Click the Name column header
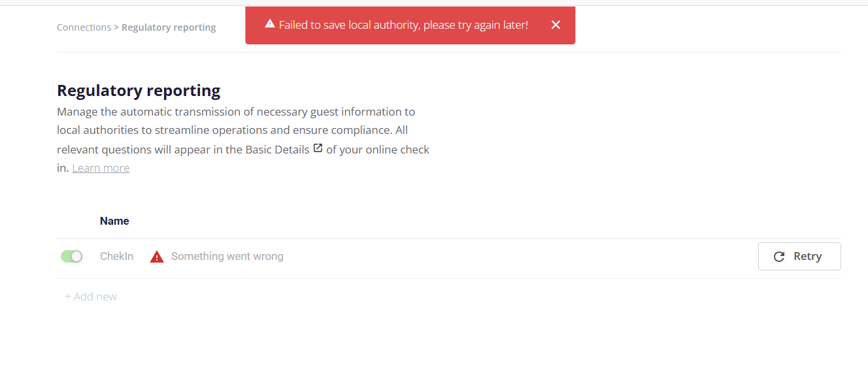The image size is (868, 371). click(114, 221)
